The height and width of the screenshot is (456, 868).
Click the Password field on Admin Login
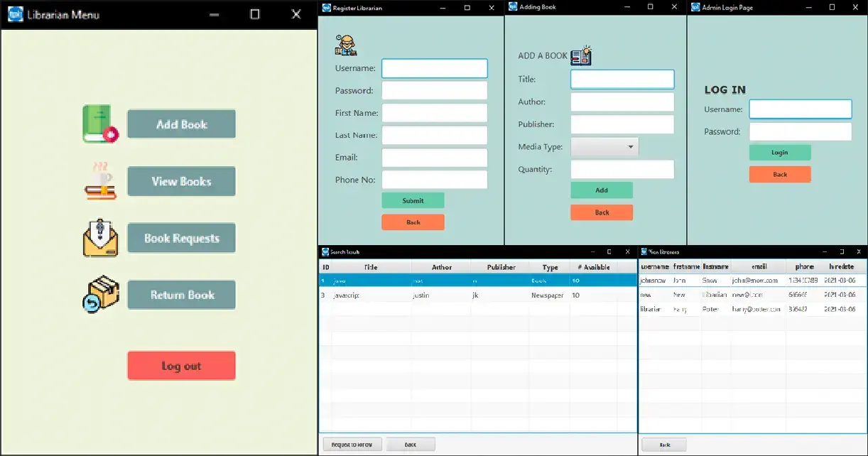[800, 132]
